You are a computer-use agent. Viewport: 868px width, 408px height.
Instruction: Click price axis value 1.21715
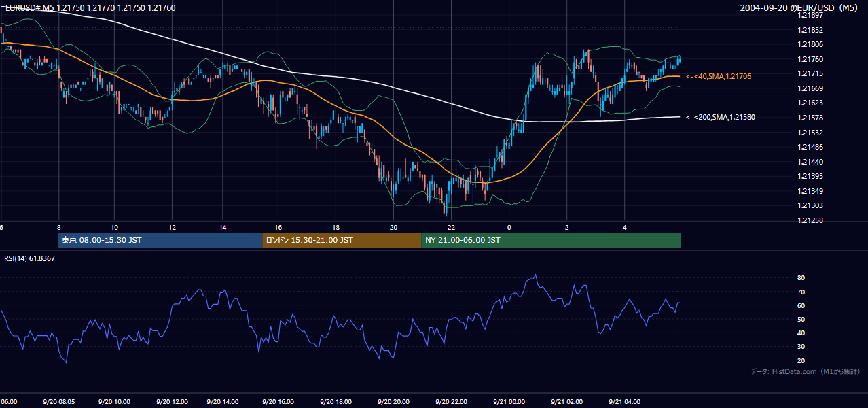pyautogui.click(x=811, y=73)
